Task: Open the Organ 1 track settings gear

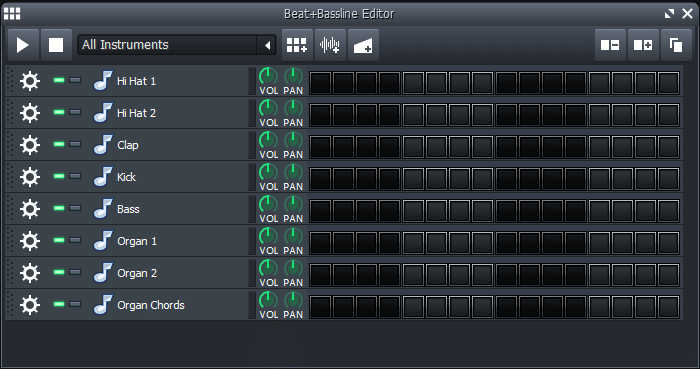Action: point(30,241)
